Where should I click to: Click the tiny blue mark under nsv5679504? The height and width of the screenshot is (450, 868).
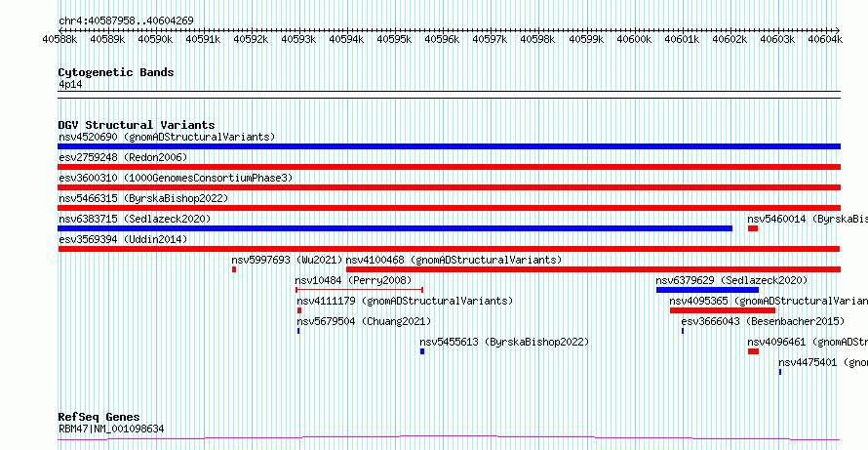298,331
